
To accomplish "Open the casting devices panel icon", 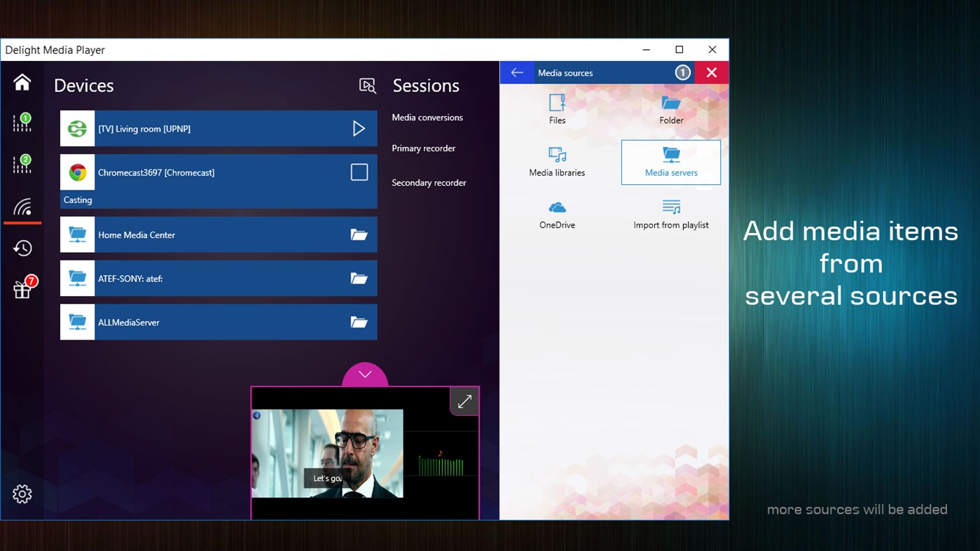I will pyautogui.click(x=22, y=207).
